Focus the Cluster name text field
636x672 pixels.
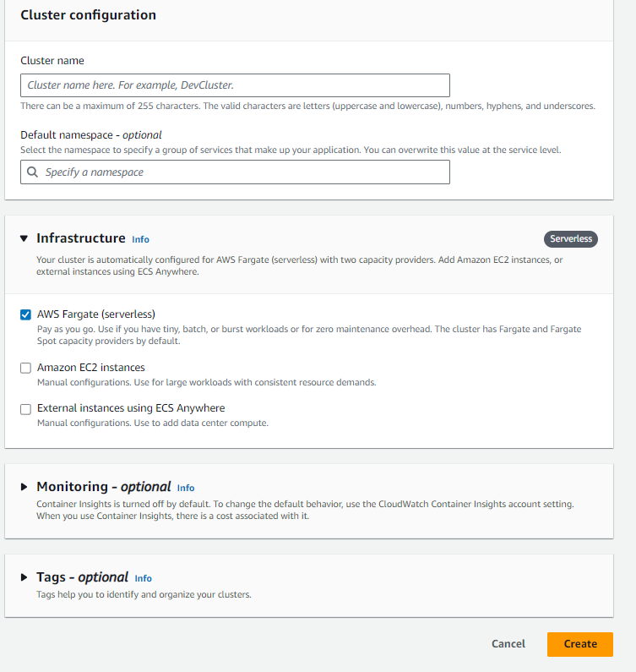tap(235, 85)
